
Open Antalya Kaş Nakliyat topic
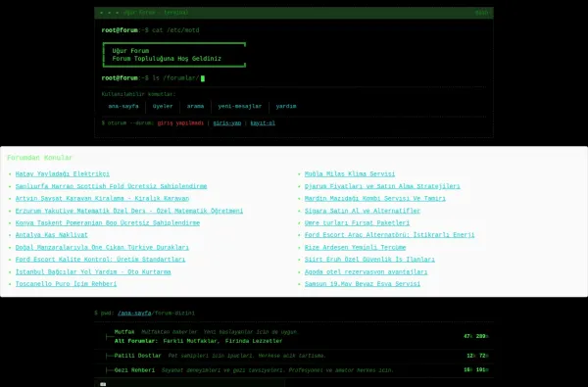tap(51, 235)
